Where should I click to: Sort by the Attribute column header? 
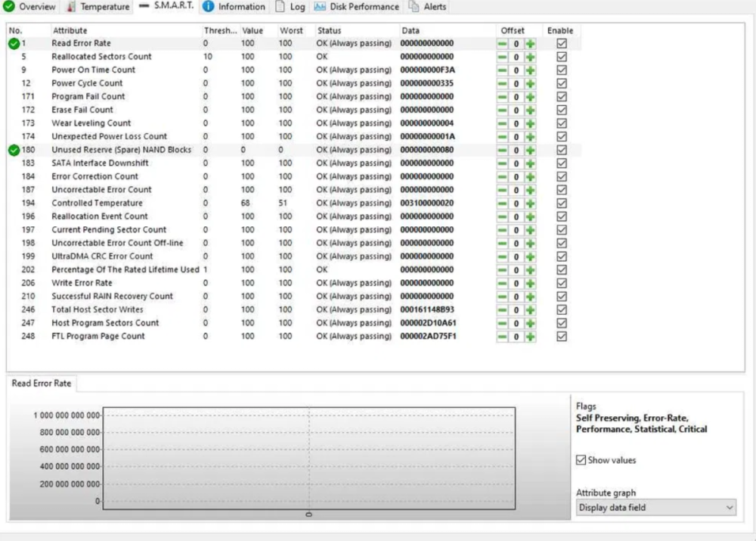click(70, 31)
